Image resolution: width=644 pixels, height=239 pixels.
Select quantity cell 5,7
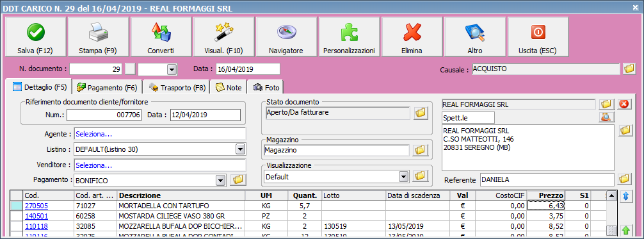[x=304, y=205]
